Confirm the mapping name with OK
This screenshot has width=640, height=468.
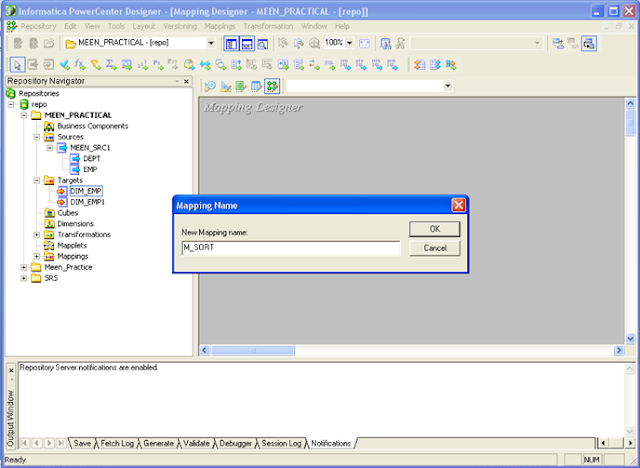pyautogui.click(x=435, y=229)
